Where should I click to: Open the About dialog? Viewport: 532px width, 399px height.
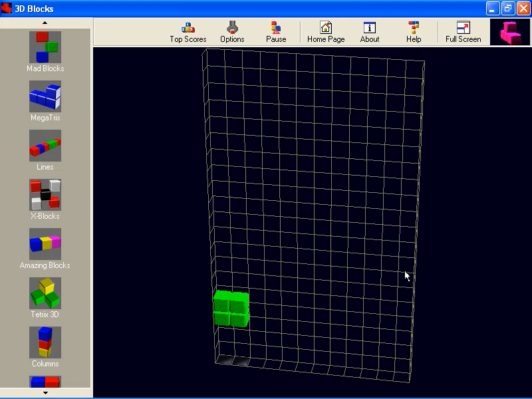click(370, 31)
